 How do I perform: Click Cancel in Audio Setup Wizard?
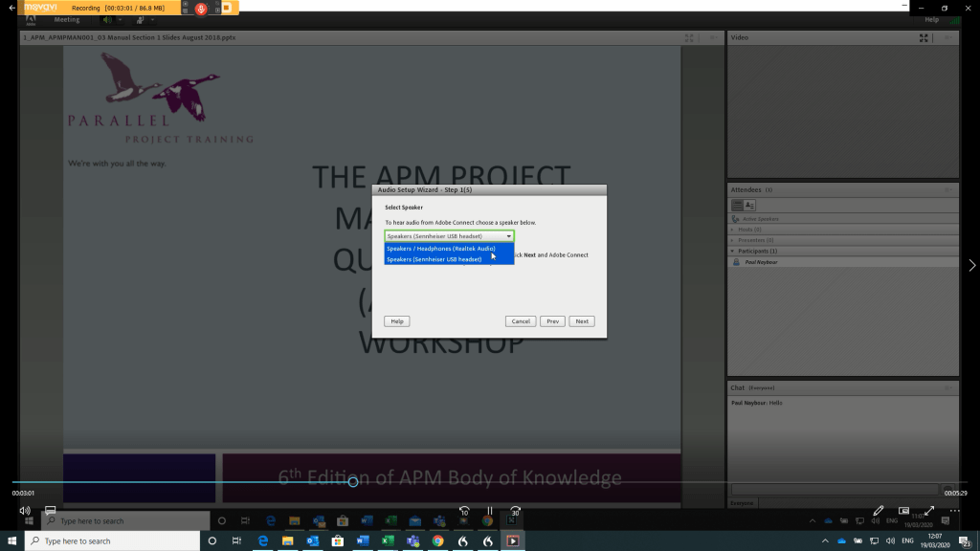coord(521,321)
